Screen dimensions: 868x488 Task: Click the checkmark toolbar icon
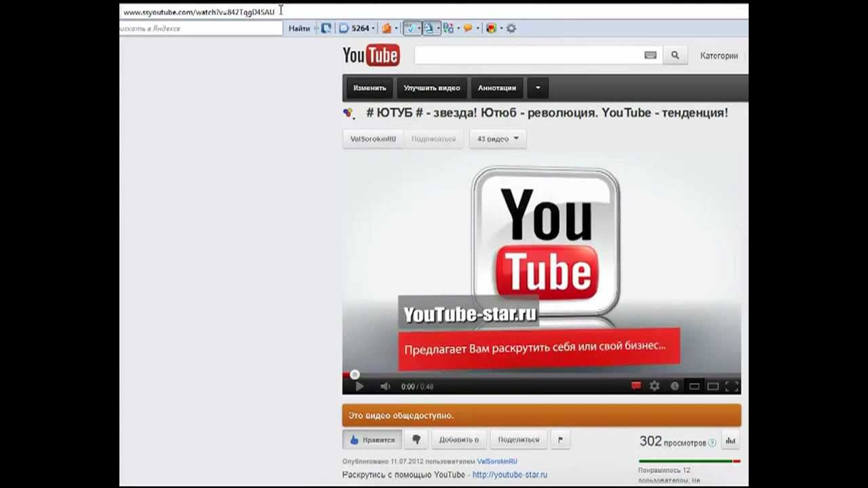[x=410, y=28]
